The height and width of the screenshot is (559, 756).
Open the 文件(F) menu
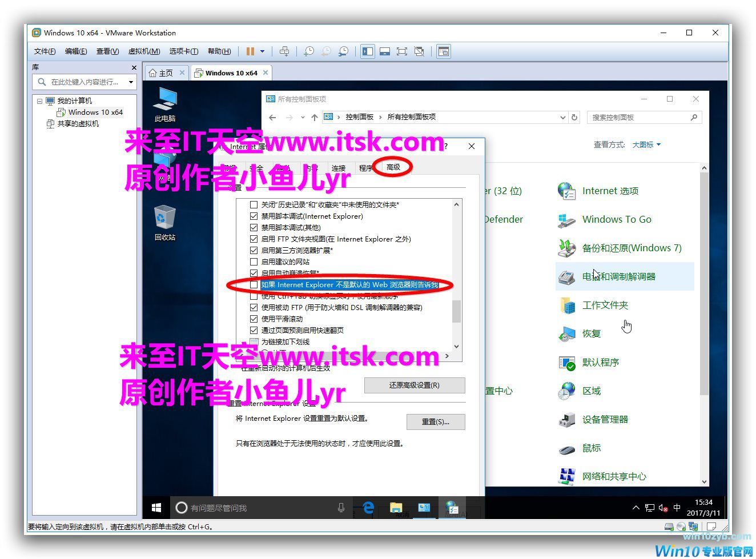point(45,51)
